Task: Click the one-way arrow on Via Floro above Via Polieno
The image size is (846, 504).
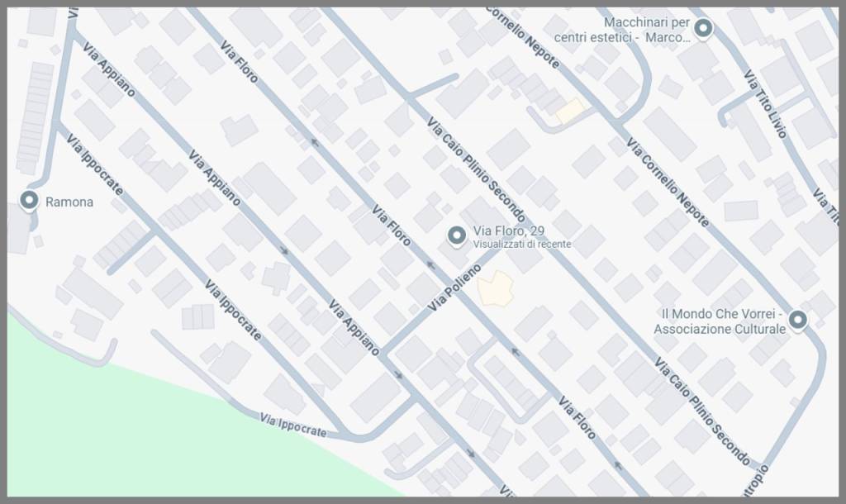Action: pyautogui.click(x=430, y=265)
